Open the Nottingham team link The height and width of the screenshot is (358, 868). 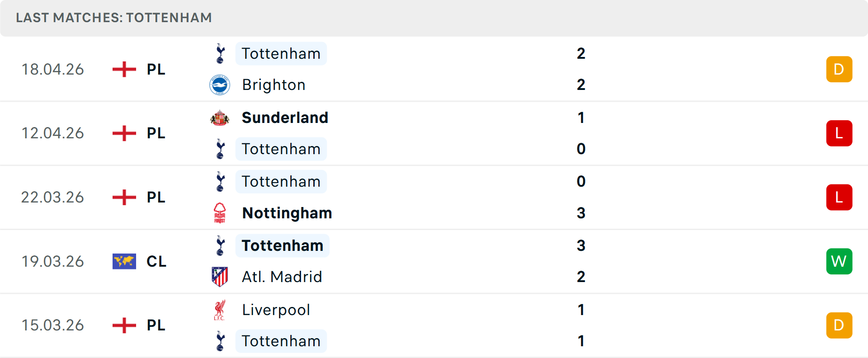pyautogui.click(x=287, y=213)
